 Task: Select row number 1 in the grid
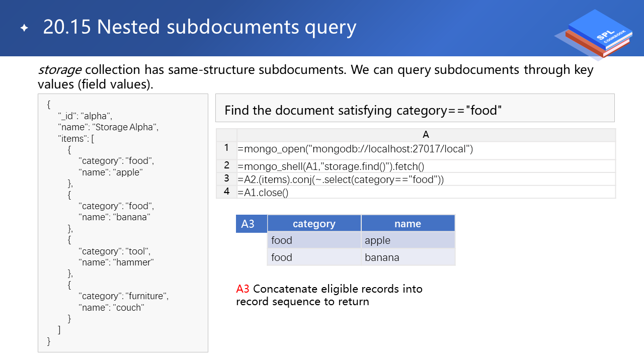coord(226,148)
